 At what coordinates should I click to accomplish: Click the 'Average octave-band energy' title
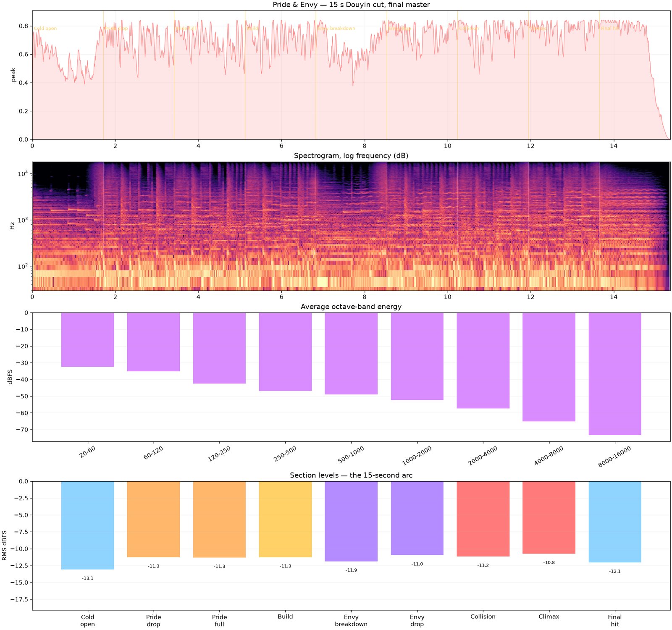pos(351,307)
